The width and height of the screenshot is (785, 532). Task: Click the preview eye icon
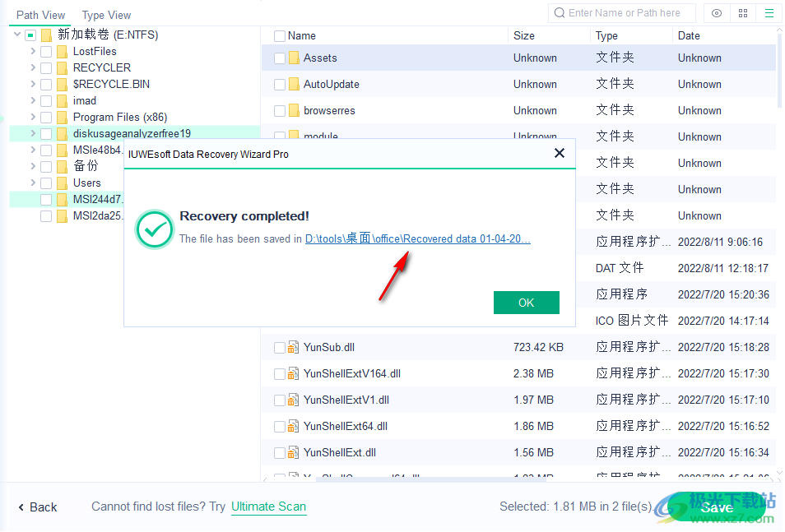717,13
